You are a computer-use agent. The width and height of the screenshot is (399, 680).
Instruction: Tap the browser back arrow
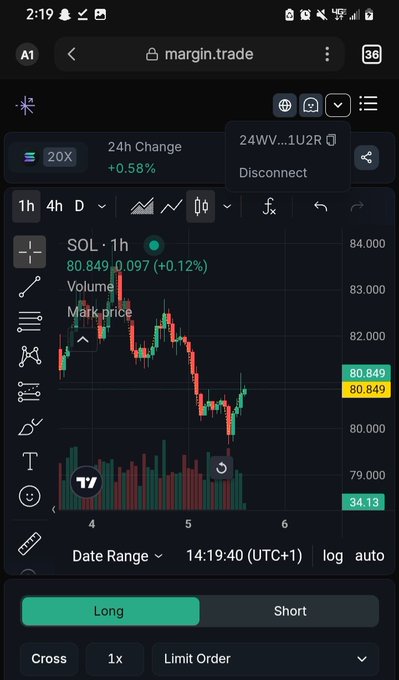(x=72, y=54)
